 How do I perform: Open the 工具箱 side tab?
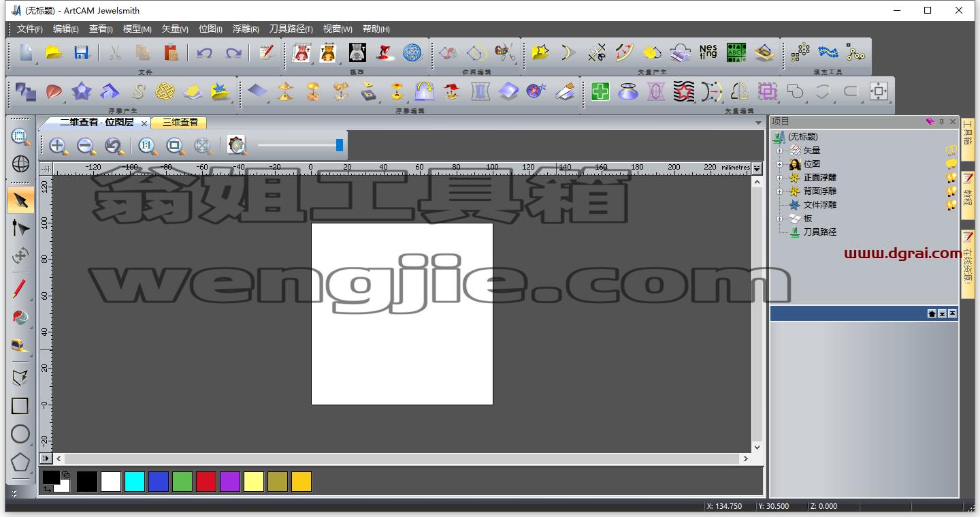(x=968, y=139)
